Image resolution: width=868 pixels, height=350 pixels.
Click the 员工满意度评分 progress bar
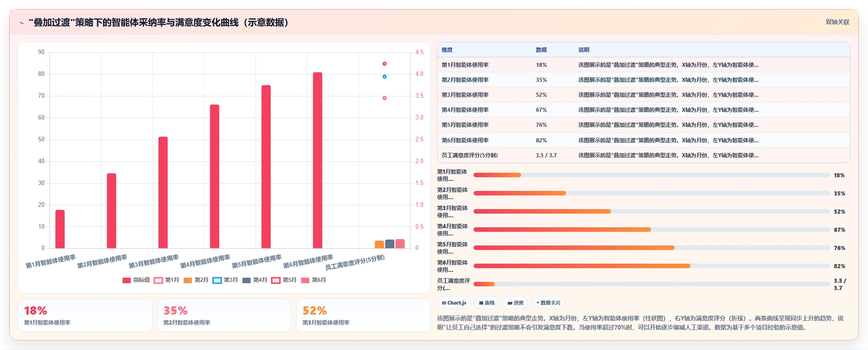[x=651, y=284]
